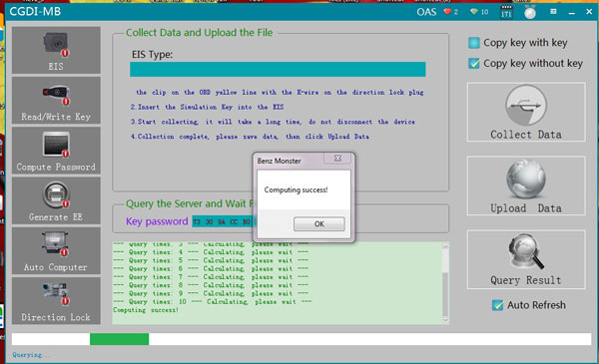Click the small grid menu icon in title bar
This screenshot has width=599, height=364.
click(x=553, y=12)
